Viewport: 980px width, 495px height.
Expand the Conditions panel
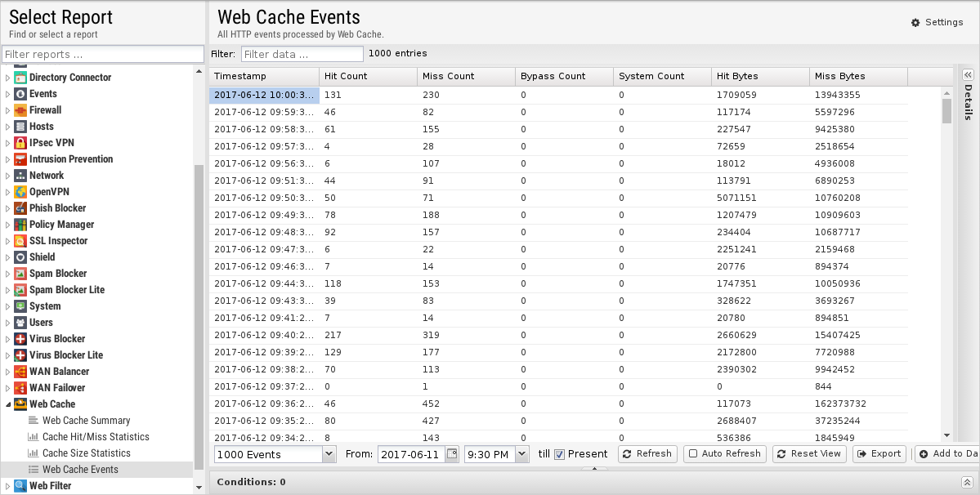[x=967, y=482]
